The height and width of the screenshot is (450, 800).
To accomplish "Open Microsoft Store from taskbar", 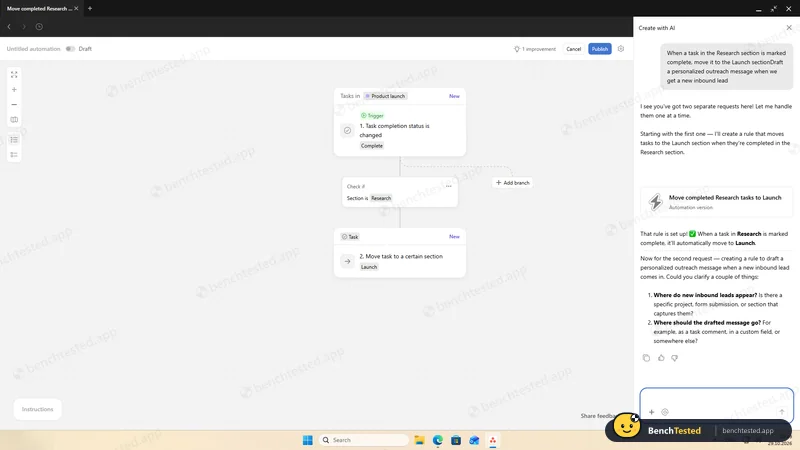I will (456, 440).
